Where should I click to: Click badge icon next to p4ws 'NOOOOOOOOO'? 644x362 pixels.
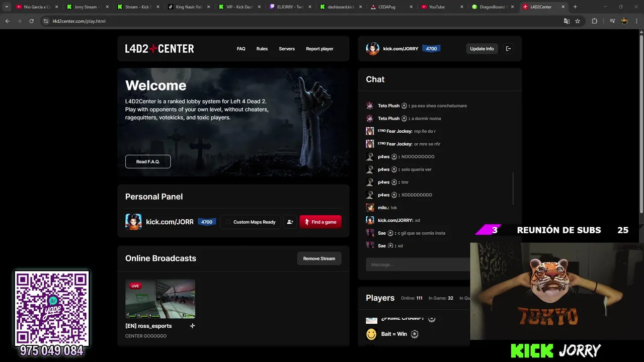pos(394,157)
